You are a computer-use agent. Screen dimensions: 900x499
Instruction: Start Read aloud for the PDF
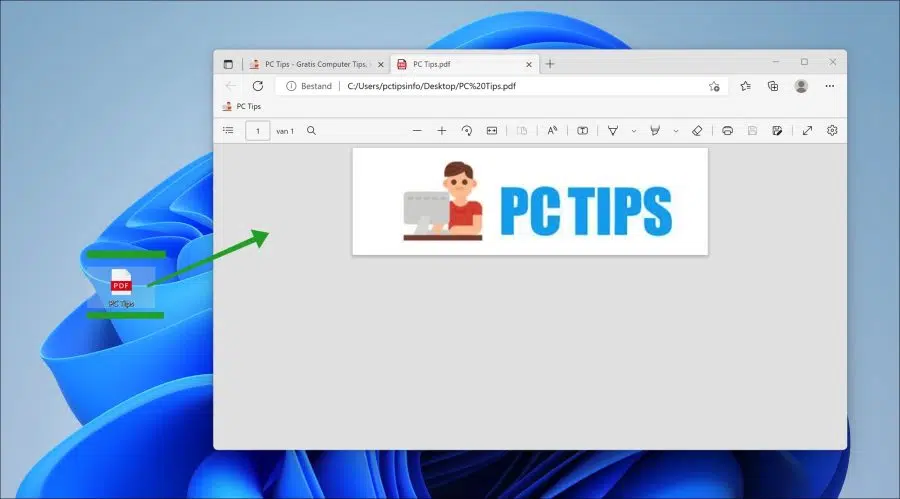[x=552, y=131]
